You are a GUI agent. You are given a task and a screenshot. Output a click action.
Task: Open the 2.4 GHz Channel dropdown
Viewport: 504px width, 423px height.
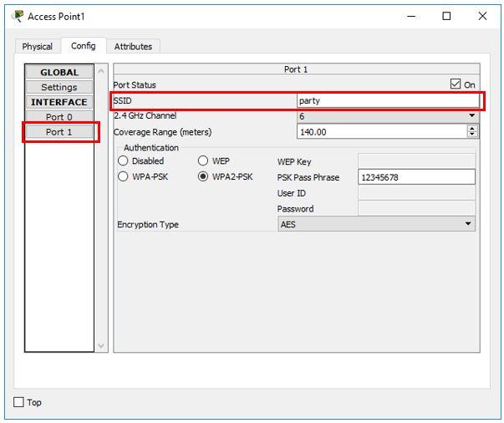click(387, 116)
